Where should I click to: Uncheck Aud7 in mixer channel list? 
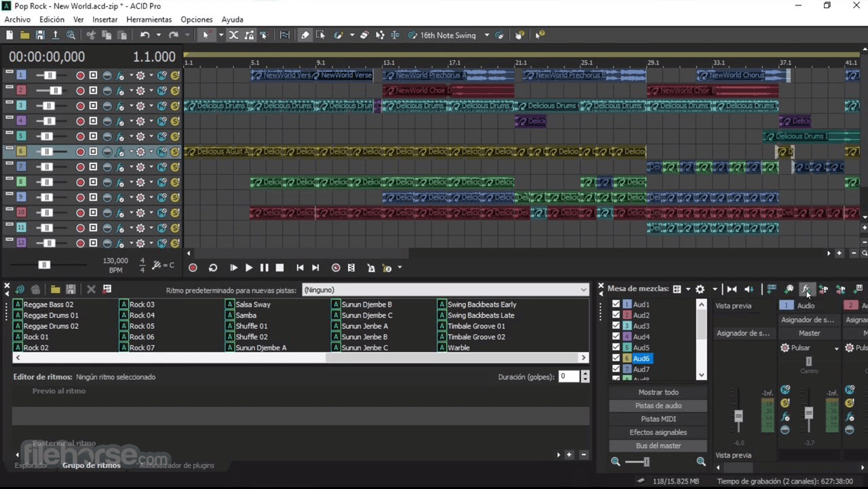[x=616, y=370]
